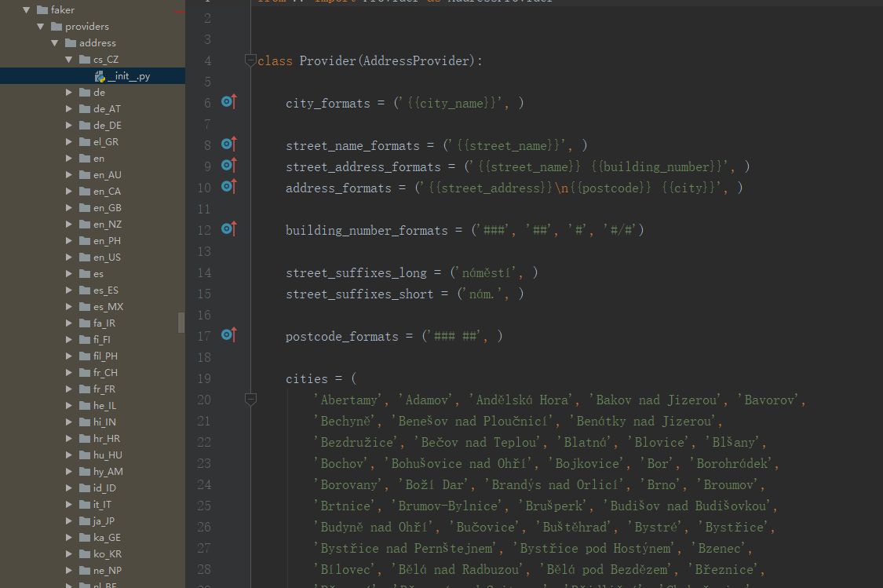The width and height of the screenshot is (883, 588).
Task: Click override gutter icon for city_formats line
Action: pos(229,102)
